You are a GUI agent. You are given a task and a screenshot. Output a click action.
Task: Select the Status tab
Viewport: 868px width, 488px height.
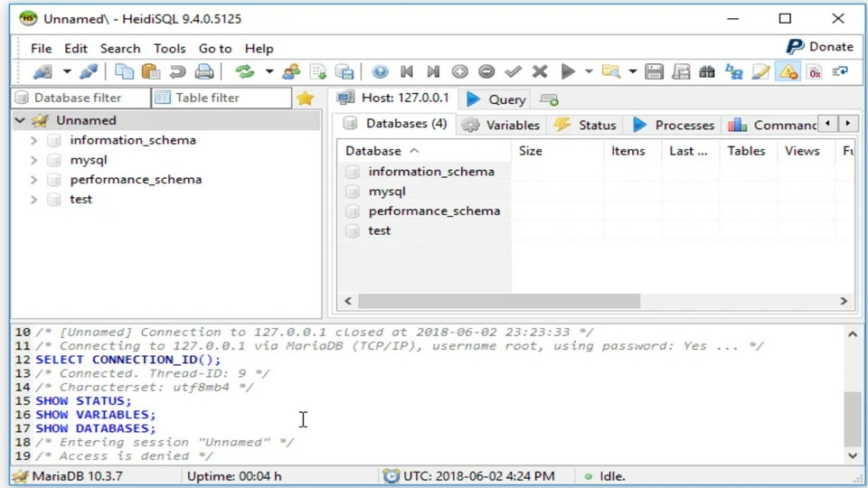click(x=585, y=125)
